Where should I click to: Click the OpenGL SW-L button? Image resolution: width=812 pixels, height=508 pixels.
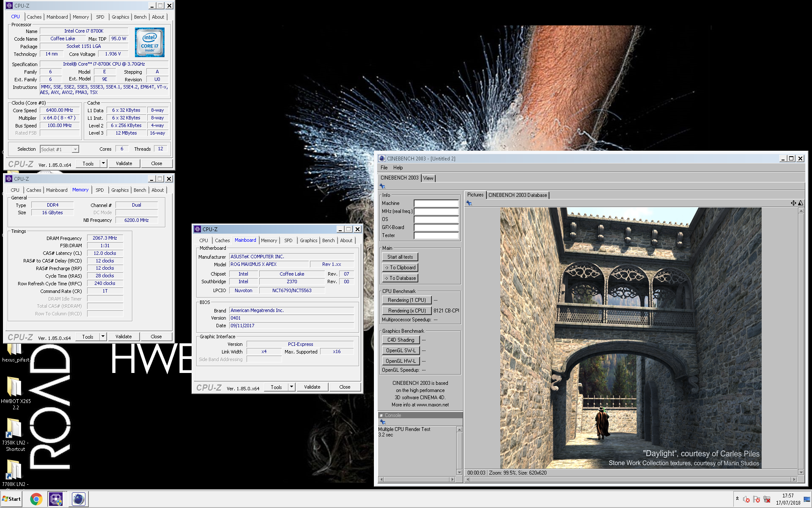tap(401, 351)
